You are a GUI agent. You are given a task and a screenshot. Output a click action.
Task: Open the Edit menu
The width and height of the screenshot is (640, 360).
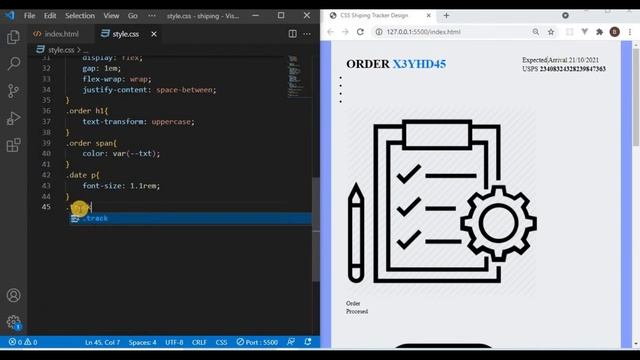click(x=50, y=16)
